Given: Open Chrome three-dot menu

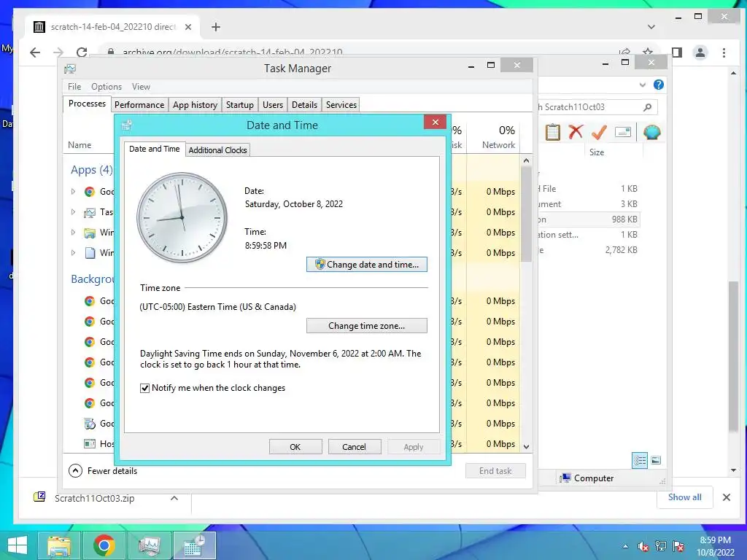Looking at the screenshot, I should click(724, 52).
